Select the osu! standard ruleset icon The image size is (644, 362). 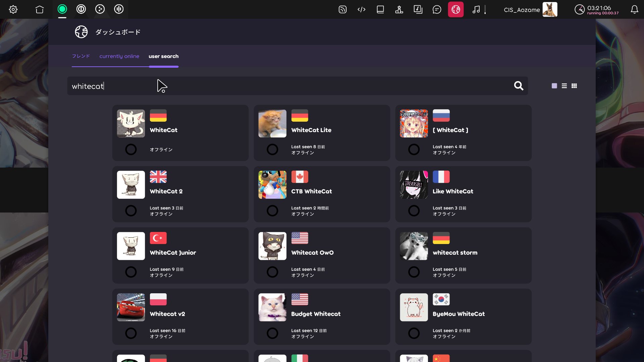tap(62, 9)
